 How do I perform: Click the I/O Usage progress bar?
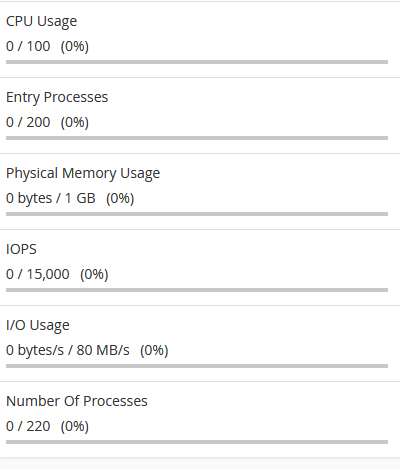(x=197, y=366)
